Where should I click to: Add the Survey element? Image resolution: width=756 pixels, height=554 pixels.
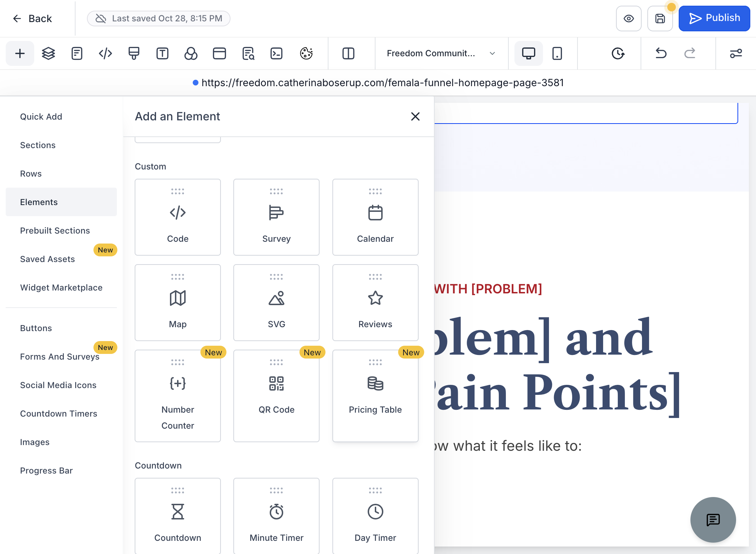coord(276,217)
